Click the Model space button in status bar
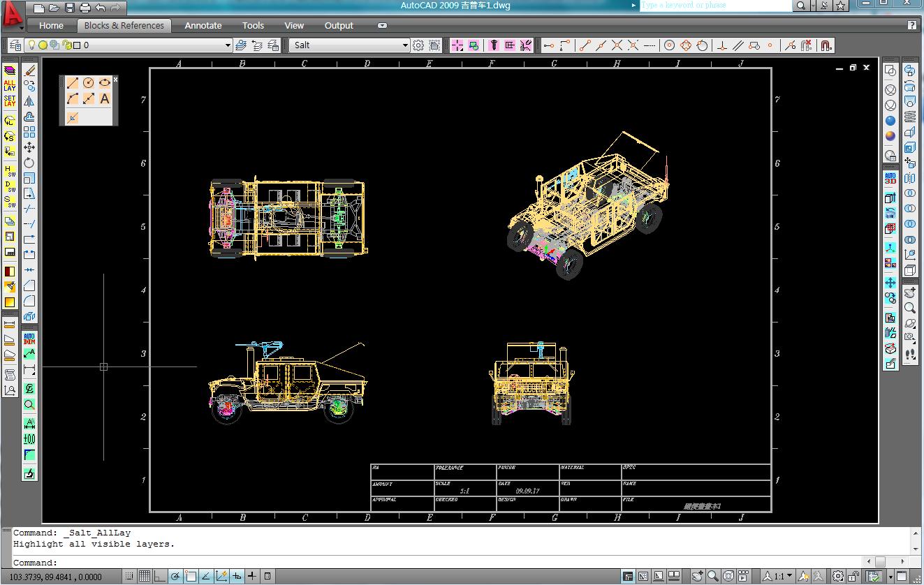Screen dimensions: 924x585 628,577
